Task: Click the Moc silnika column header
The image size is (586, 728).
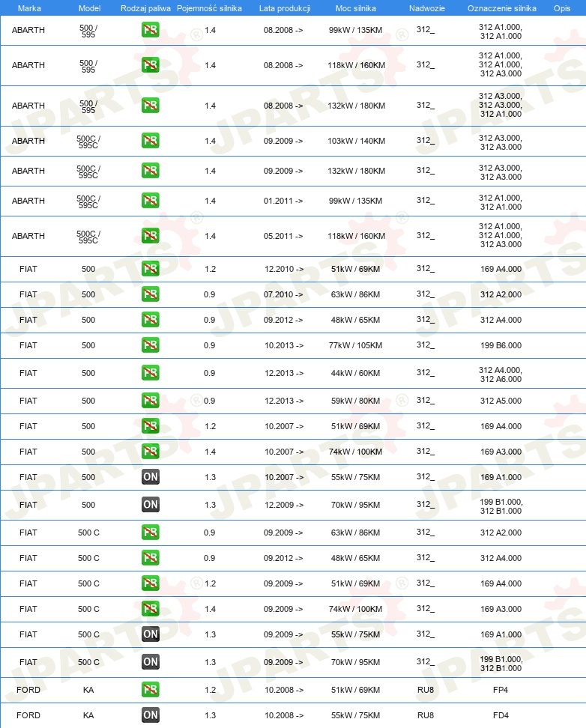Action: pos(355,8)
